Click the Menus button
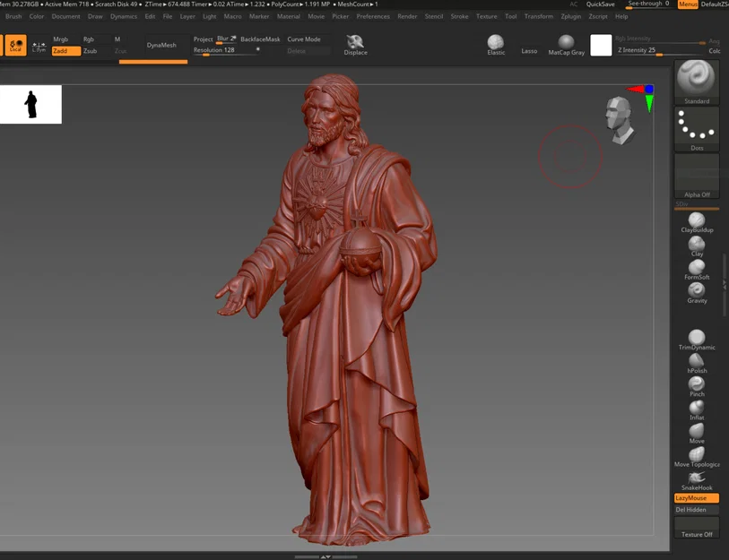The width and height of the screenshot is (729, 560). (x=688, y=4)
